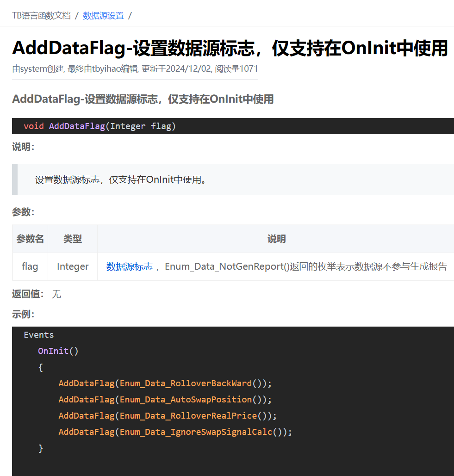Click OnInit() in the example code
Screen dimensions: 454x476
[58, 351]
